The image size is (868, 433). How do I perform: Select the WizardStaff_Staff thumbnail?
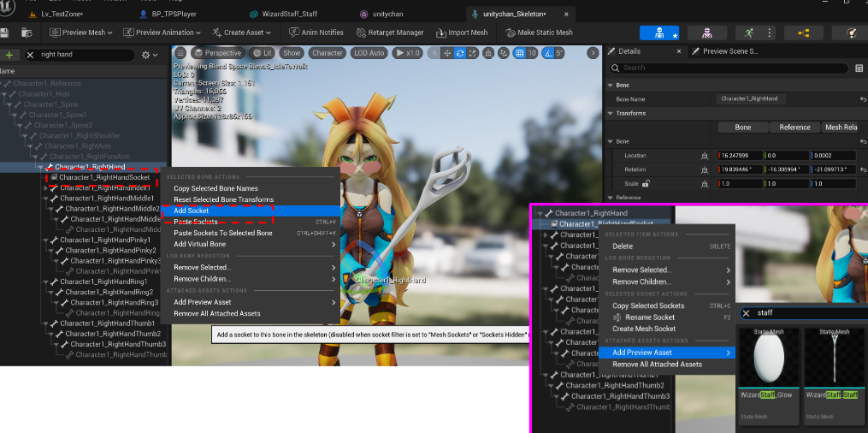tap(834, 357)
